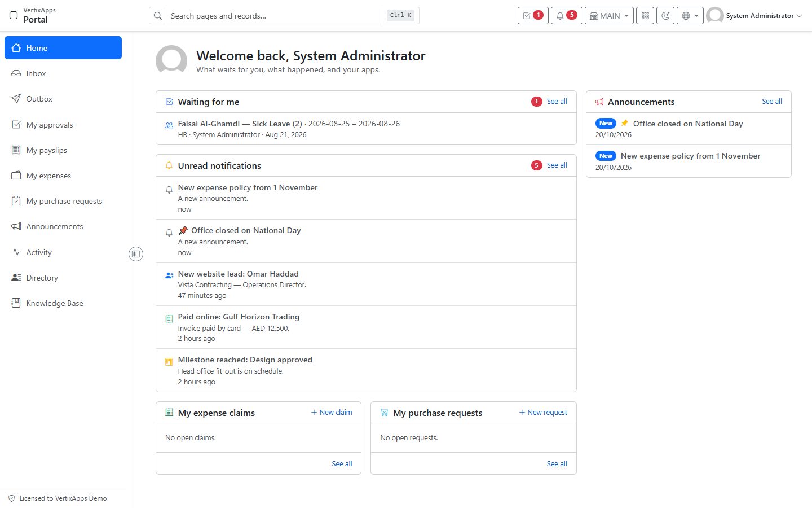Click the Announcements megaphone sidebar icon
The height and width of the screenshot is (508, 812).
pos(16,226)
